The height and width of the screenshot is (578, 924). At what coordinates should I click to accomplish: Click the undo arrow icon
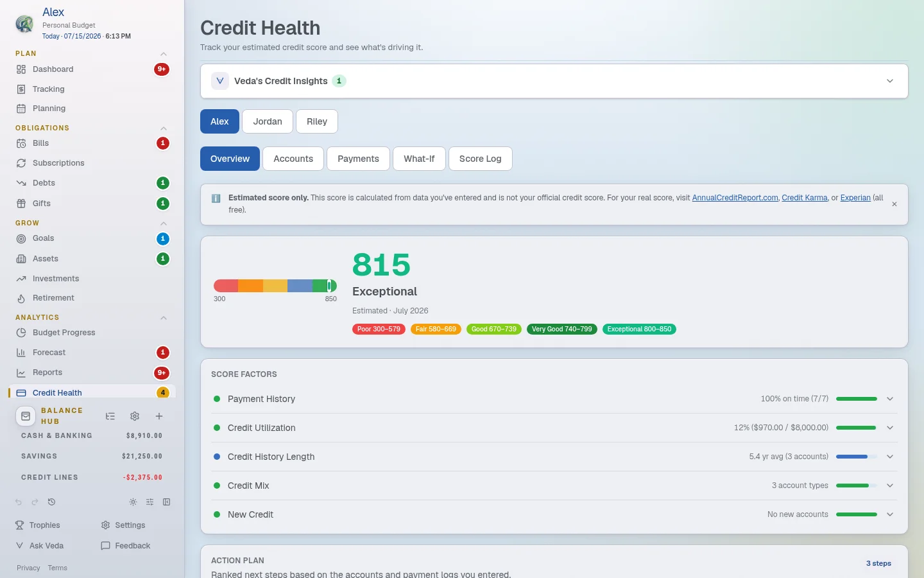coord(19,502)
